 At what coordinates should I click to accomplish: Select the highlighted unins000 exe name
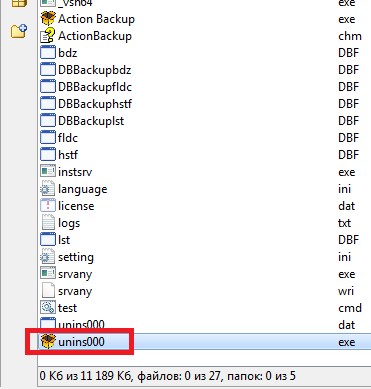(x=81, y=342)
